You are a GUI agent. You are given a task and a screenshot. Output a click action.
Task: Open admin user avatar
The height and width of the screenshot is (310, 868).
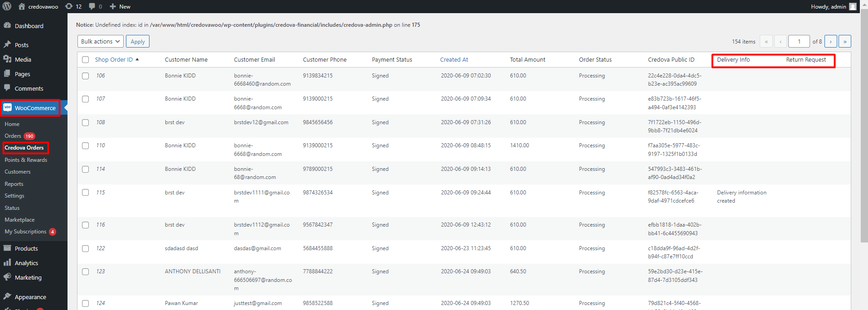[853, 6]
